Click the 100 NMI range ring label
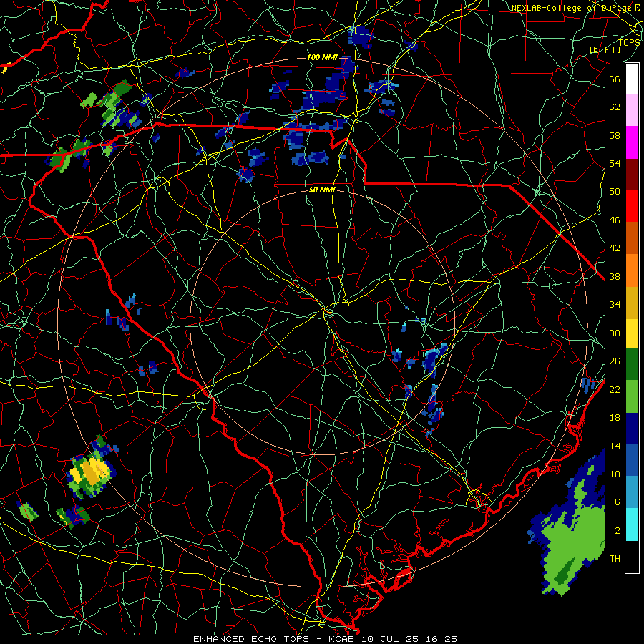 [x=322, y=57]
